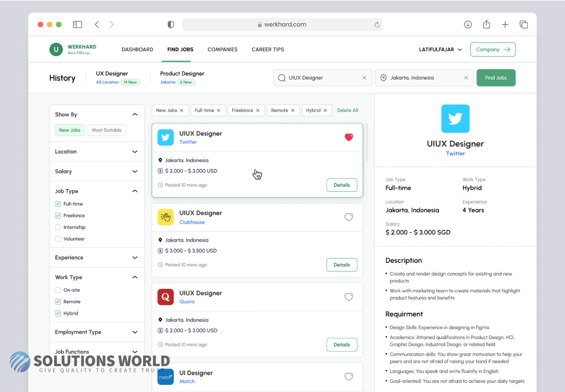
Task: Click the browser share icon
Action: (x=487, y=24)
